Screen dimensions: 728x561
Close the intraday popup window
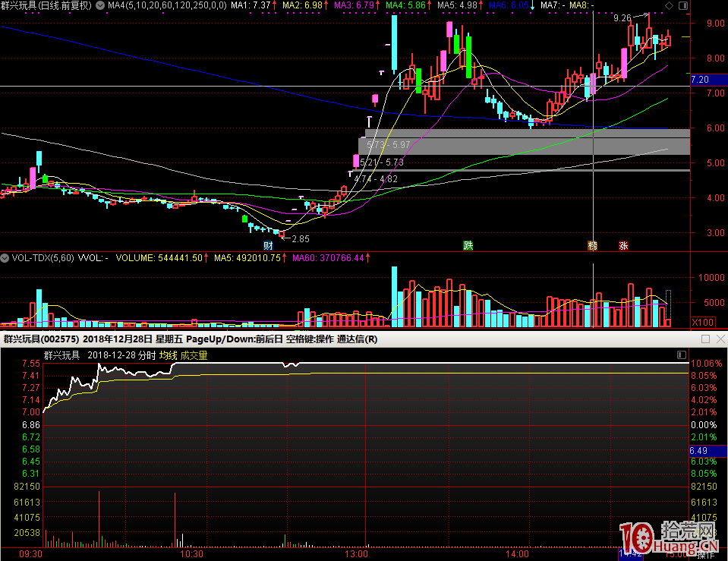pos(720,339)
